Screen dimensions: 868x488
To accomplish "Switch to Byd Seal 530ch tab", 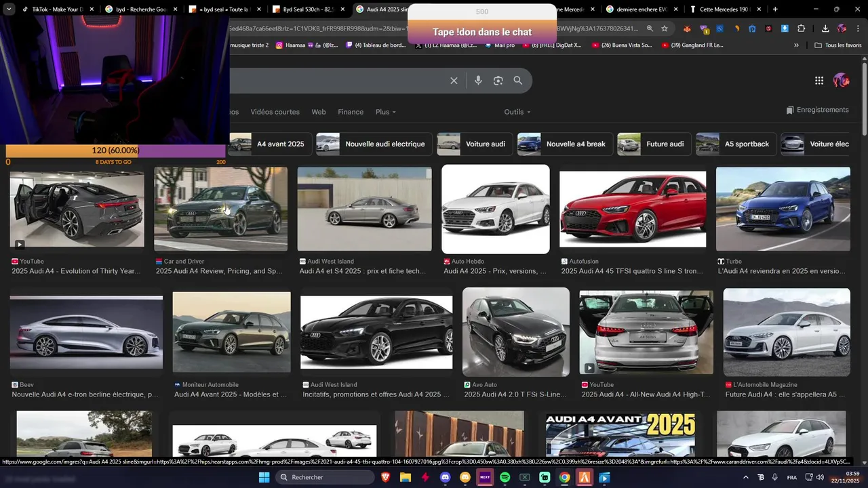I will point(309,9).
